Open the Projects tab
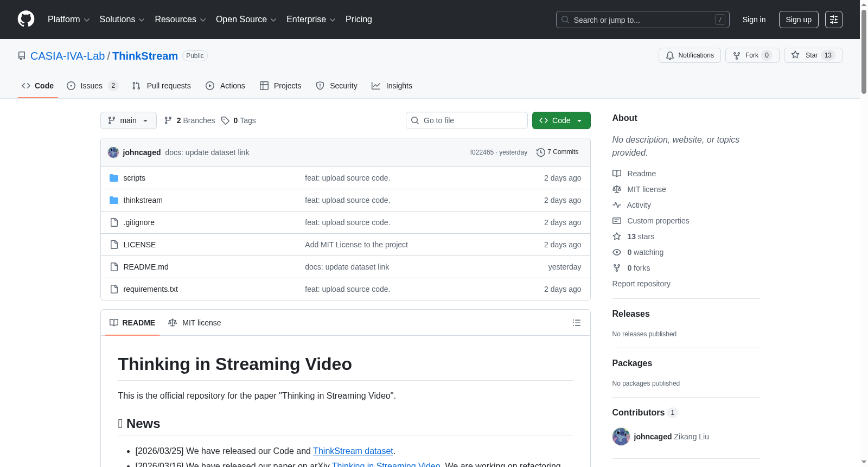Screen dimensions: 868x467 [280, 86]
